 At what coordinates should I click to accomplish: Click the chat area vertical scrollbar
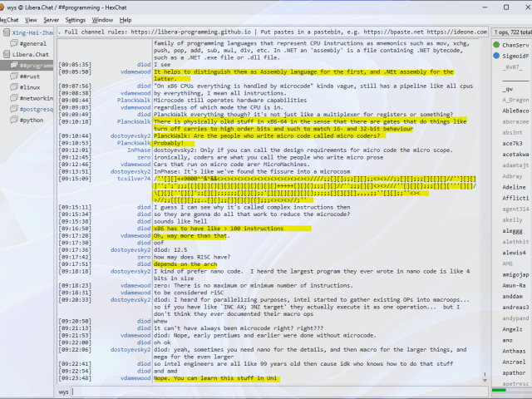pyautogui.click(x=485, y=208)
